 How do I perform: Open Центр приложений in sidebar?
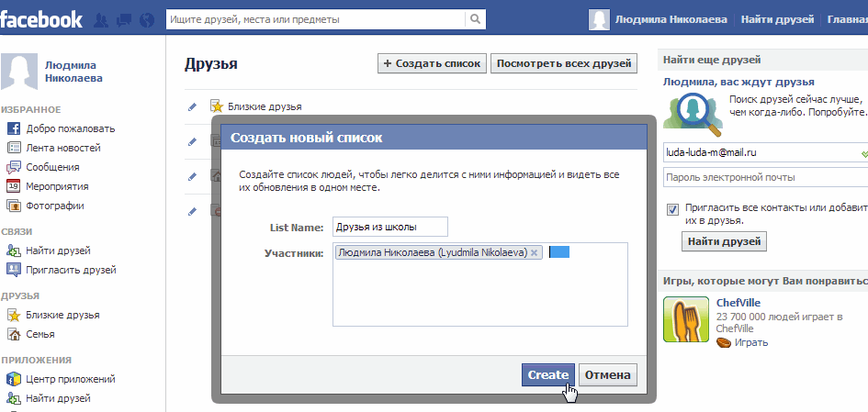[71, 379]
